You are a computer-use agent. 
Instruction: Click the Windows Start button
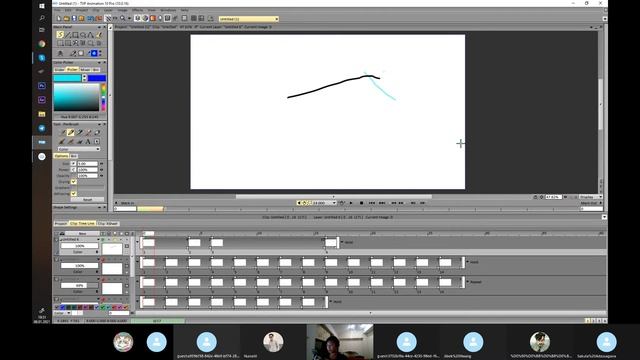(x=42, y=6)
